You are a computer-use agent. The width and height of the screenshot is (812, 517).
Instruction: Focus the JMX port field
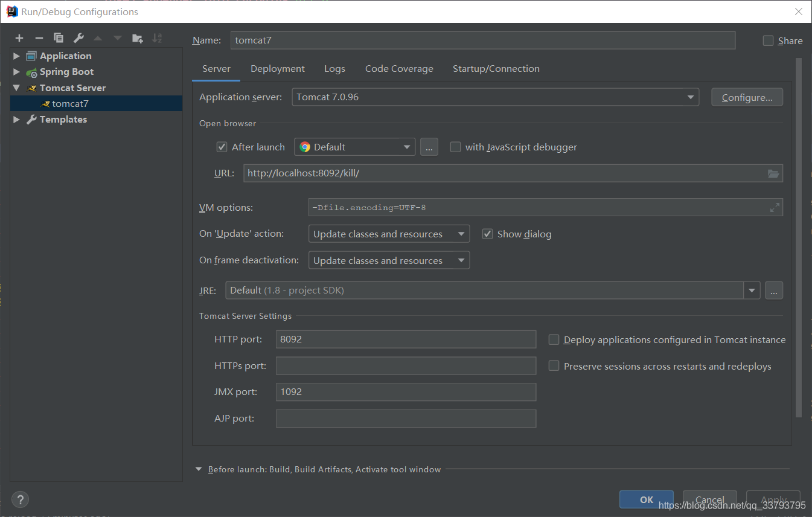[x=406, y=392]
